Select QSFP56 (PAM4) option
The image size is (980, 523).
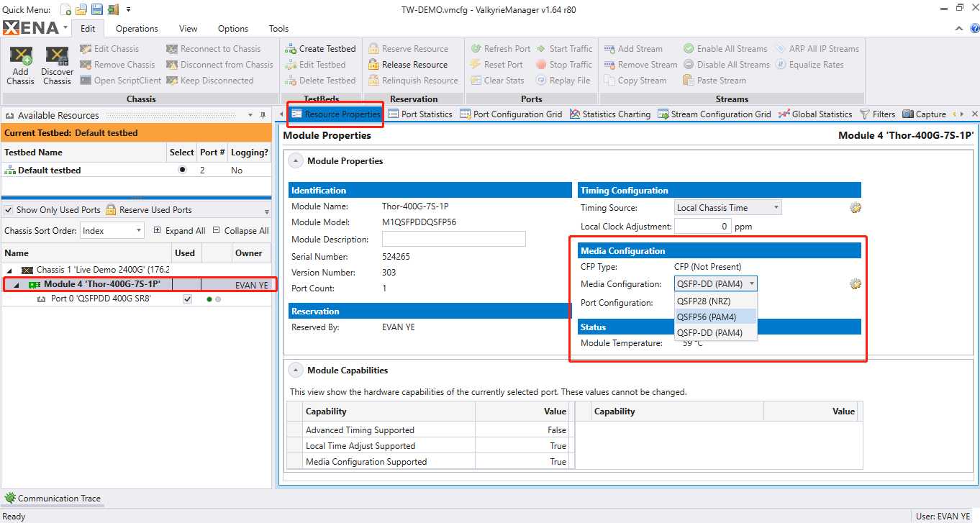715,317
